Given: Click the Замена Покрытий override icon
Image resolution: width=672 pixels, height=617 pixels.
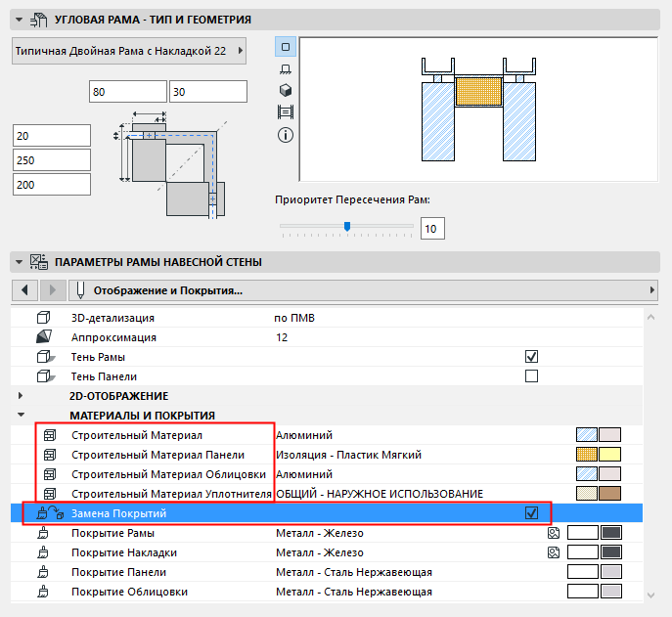Looking at the screenshot, I should click(50, 513).
